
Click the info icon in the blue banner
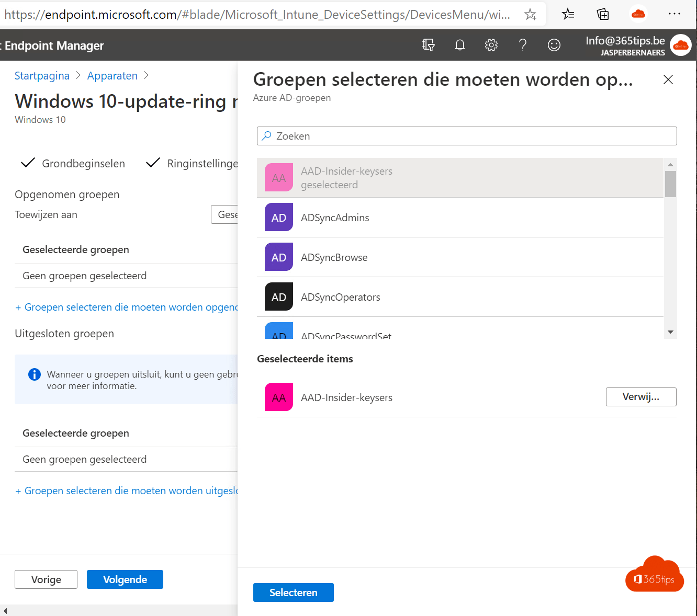tap(34, 374)
